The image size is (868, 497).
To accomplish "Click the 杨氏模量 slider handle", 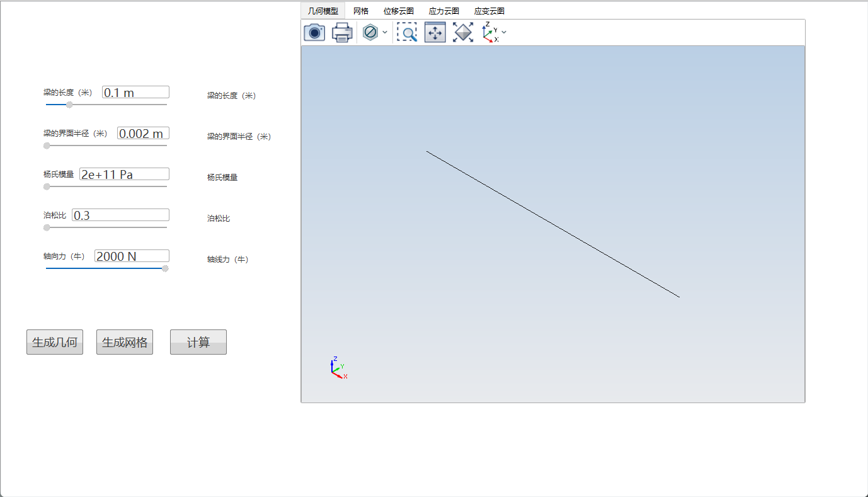I will tap(47, 186).
